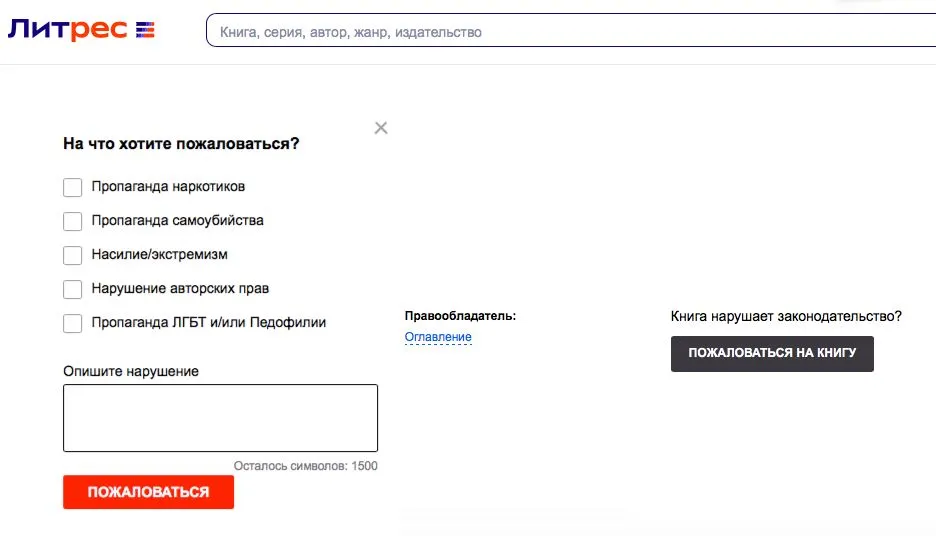
Task: Submit with the red ПОЖАЛОВАТЬСЯ button
Action: point(149,492)
